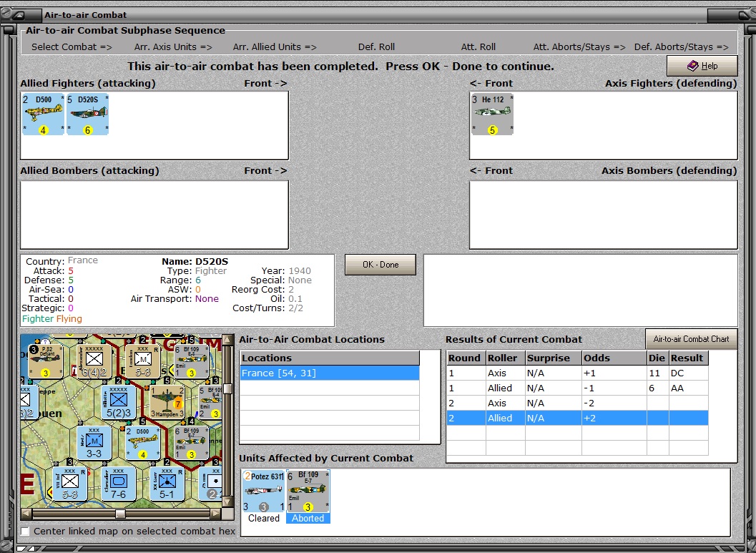Click inside the Allied Bombers list box
This screenshot has height=553, width=756.
154,215
